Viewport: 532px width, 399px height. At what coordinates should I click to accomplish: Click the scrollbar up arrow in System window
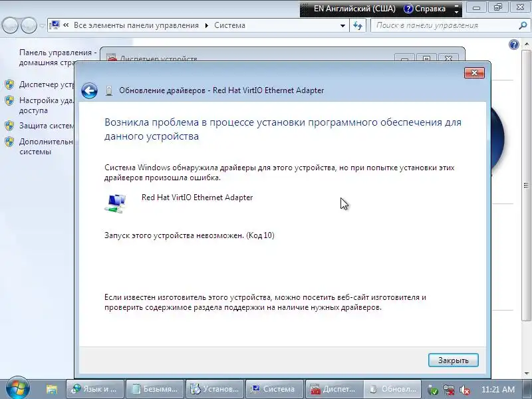[x=526, y=44]
